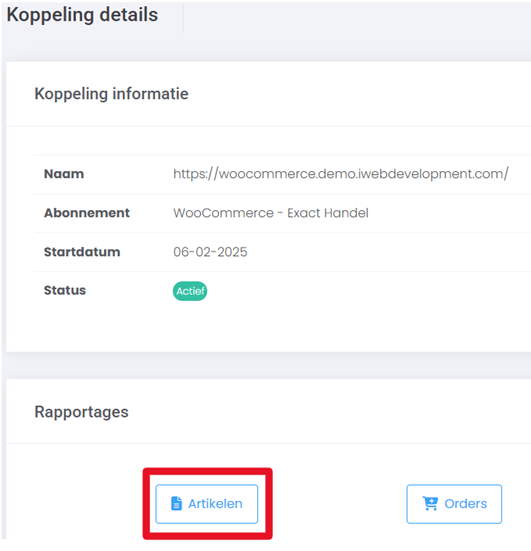Select the green Actief status badge
Viewport: 531px width, 551px height.
click(x=190, y=291)
